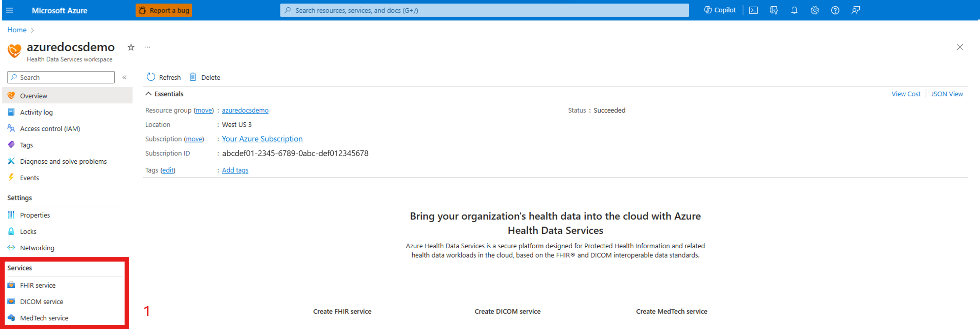Open the Azure portal hamburger menu
The image size is (980, 330).
coord(10,10)
